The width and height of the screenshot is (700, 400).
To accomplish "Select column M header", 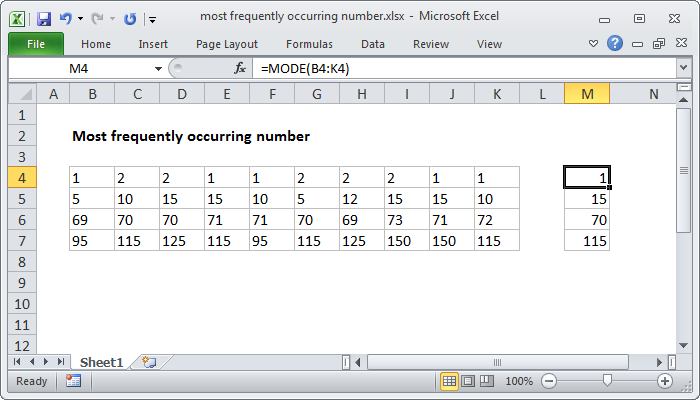I will click(x=587, y=94).
